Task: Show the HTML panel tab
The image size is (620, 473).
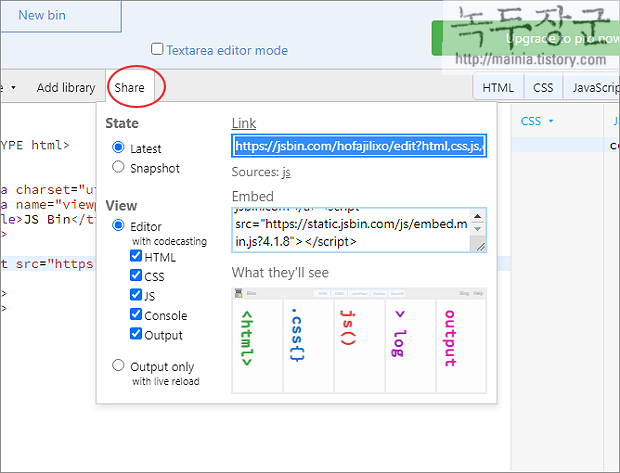Action: [498, 87]
